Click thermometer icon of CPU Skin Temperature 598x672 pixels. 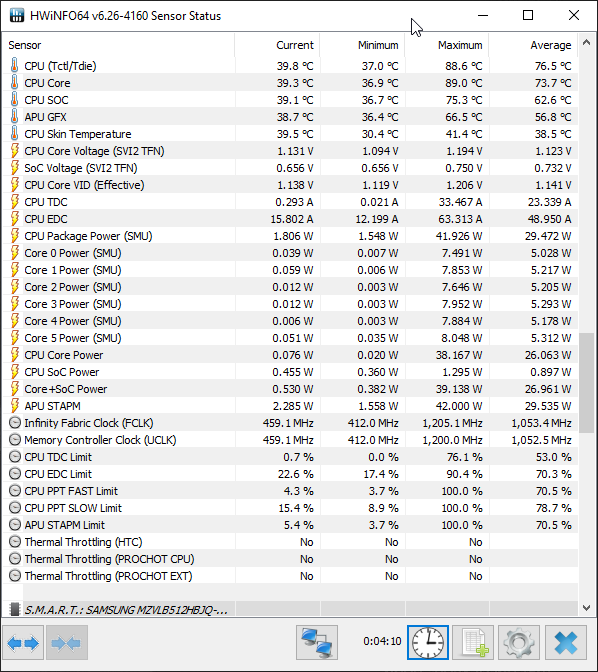click(x=15, y=134)
